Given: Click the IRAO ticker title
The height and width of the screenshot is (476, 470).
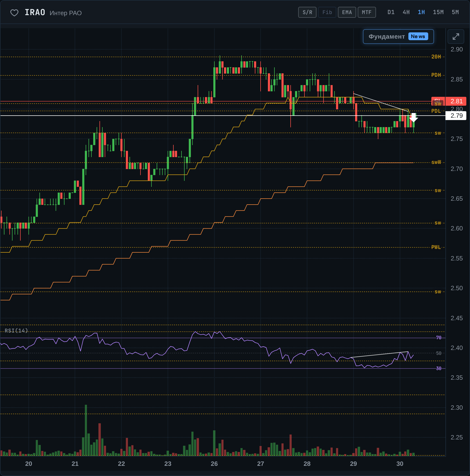Looking at the screenshot, I should click(35, 13).
